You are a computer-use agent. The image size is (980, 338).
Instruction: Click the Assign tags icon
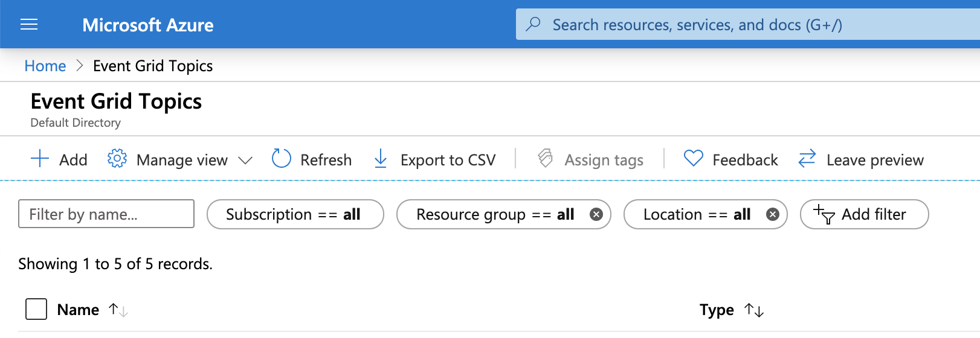[546, 159]
